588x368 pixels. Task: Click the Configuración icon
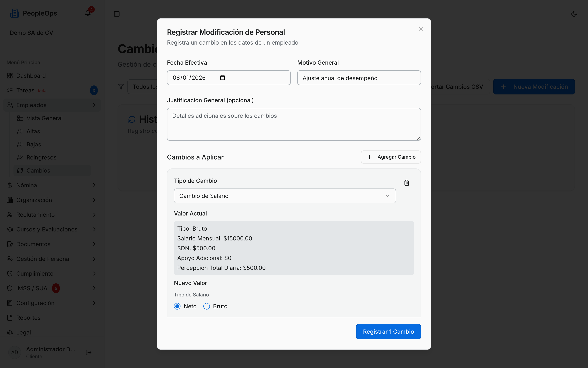point(10,303)
